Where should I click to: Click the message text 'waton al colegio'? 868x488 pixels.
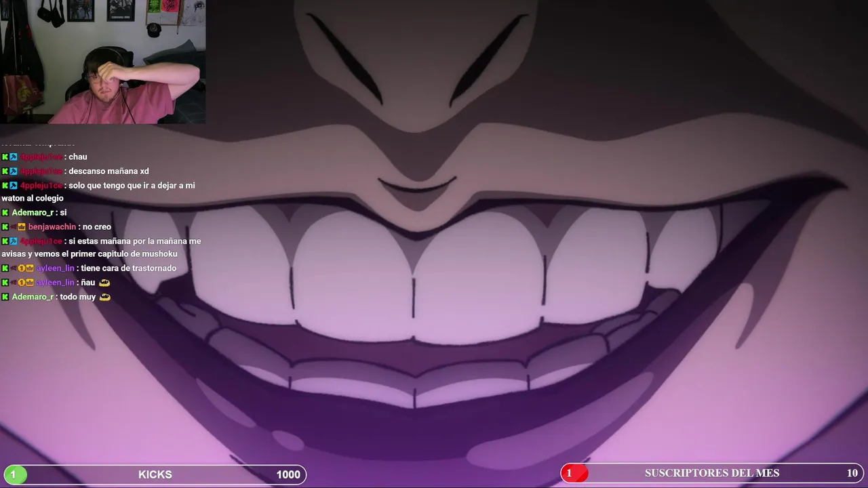coord(33,199)
